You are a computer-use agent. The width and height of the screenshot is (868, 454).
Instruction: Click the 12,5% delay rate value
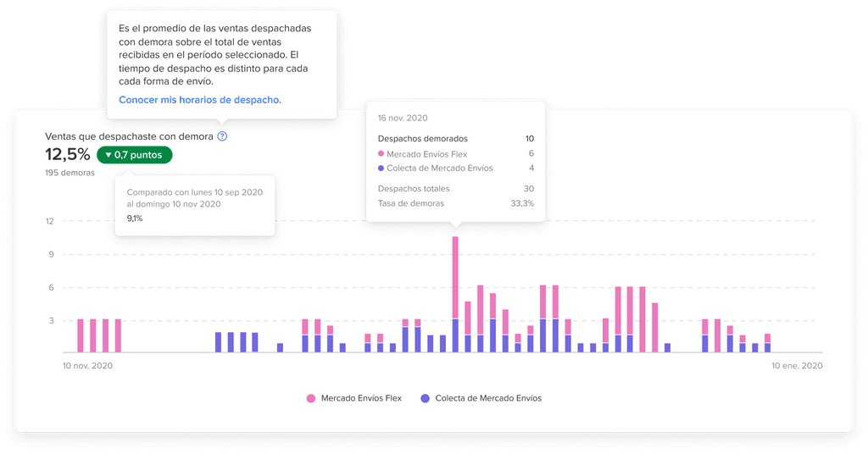[68, 154]
